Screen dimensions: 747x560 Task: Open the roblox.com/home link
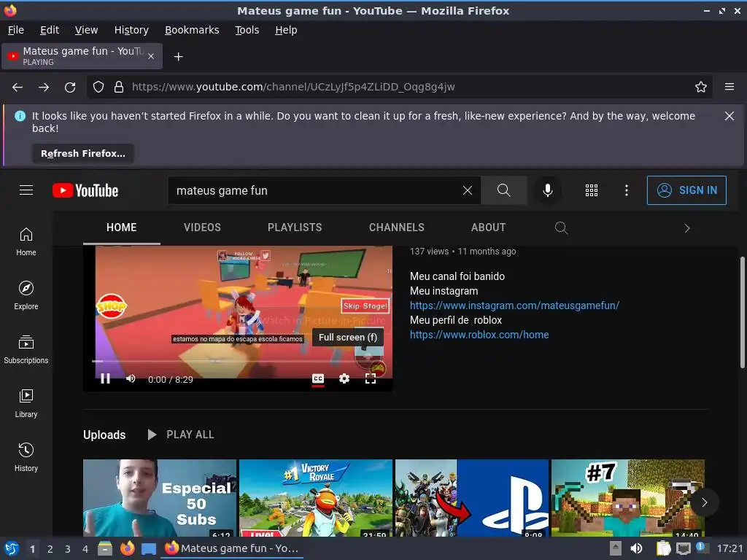(x=479, y=335)
